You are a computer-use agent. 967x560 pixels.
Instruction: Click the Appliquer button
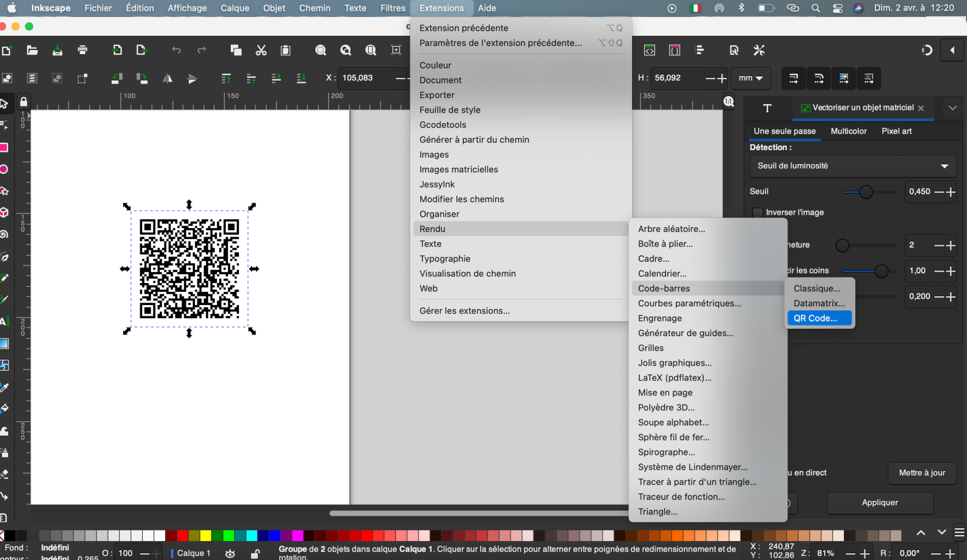tap(880, 502)
